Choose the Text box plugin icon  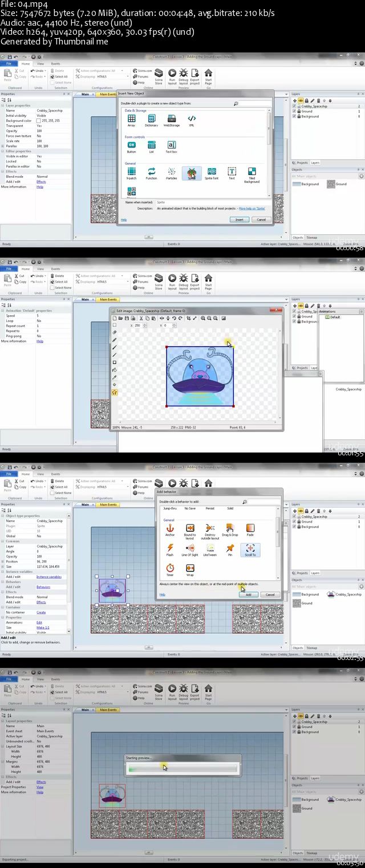point(171,146)
